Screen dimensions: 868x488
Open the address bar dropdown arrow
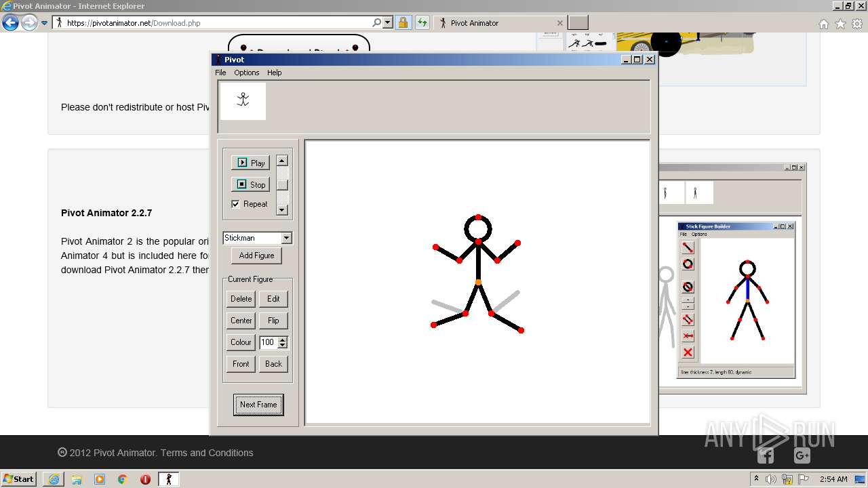pos(388,23)
